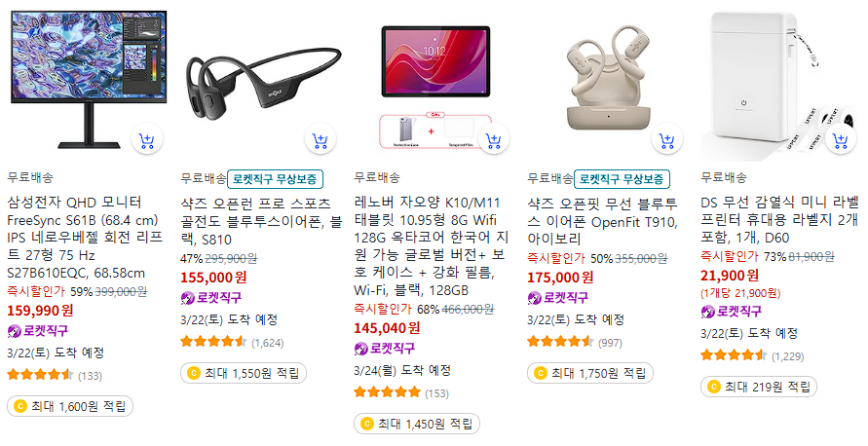The width and height of the screenshot is (868, 446).
Task: Click 로켓직구 무상보증 badge on the OpenFit item
Action: coord(622,179)
